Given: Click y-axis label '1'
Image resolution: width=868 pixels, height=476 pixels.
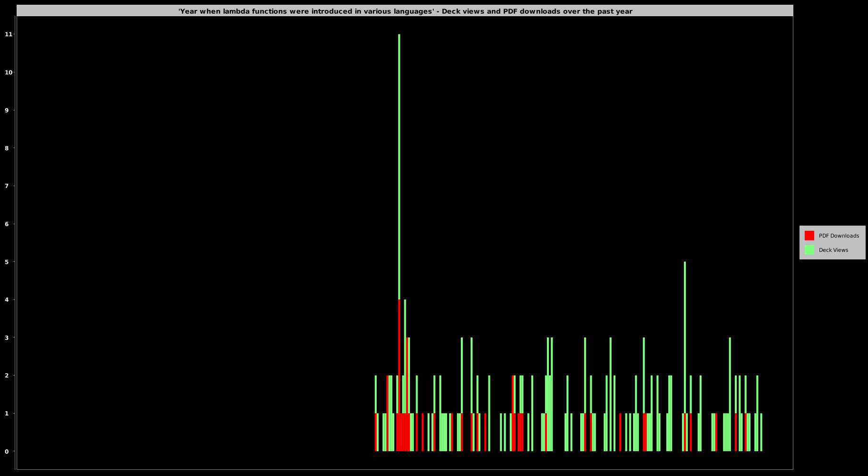Looking at the screenshot, I should tap(7, 414).
